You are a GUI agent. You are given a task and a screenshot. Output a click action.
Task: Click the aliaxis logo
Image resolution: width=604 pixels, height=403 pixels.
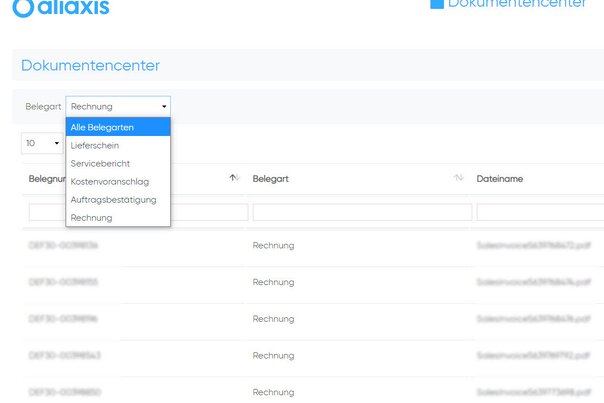tap(61, 8)
